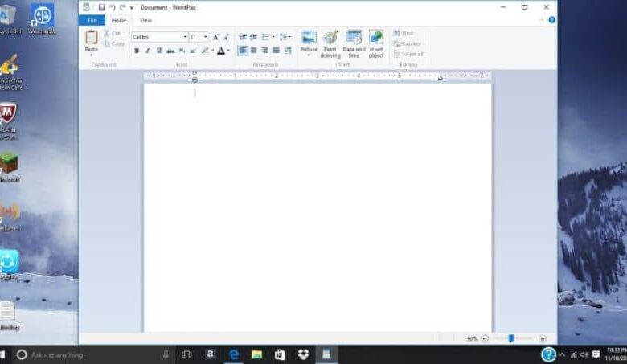Open the font size 11 dropdown
This screenshot has height=364, width=627.
(x=206, y=37)
